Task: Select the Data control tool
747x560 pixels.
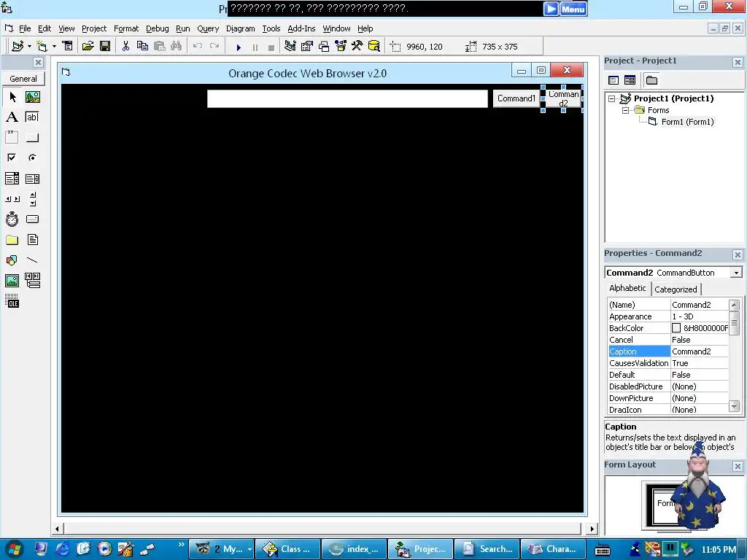Action: click(32, 281)
